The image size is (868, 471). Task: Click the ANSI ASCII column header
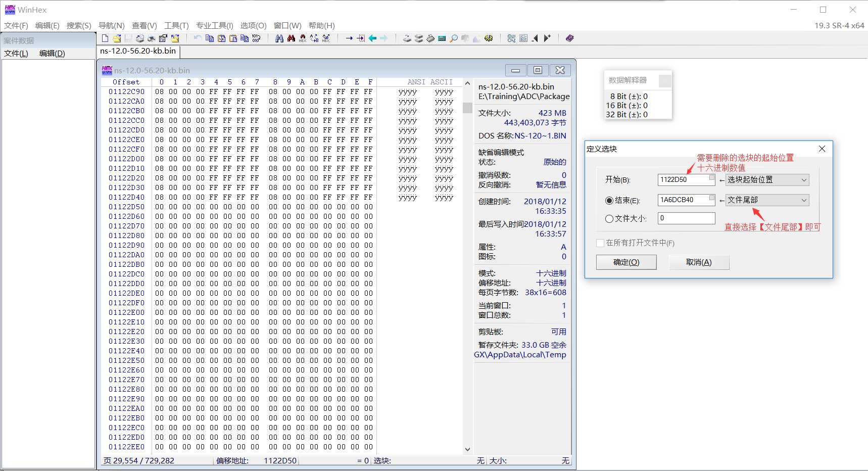[430, 82]
